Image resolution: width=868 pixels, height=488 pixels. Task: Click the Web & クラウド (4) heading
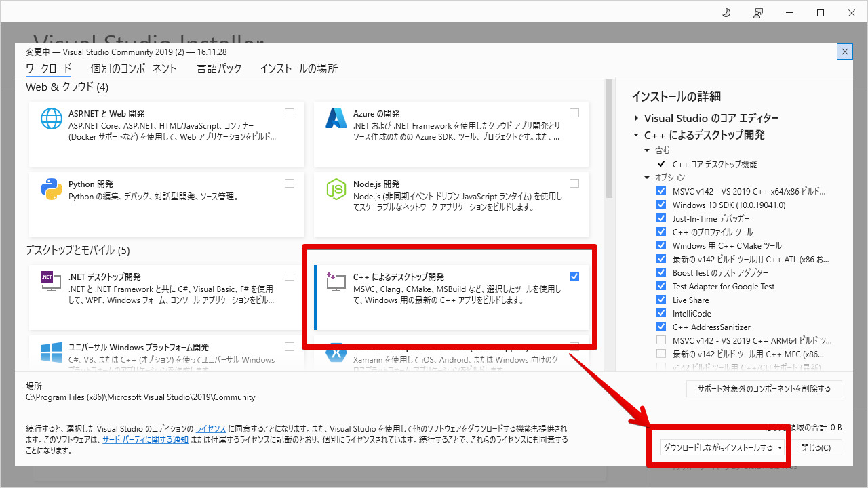[x=67, y=87]
